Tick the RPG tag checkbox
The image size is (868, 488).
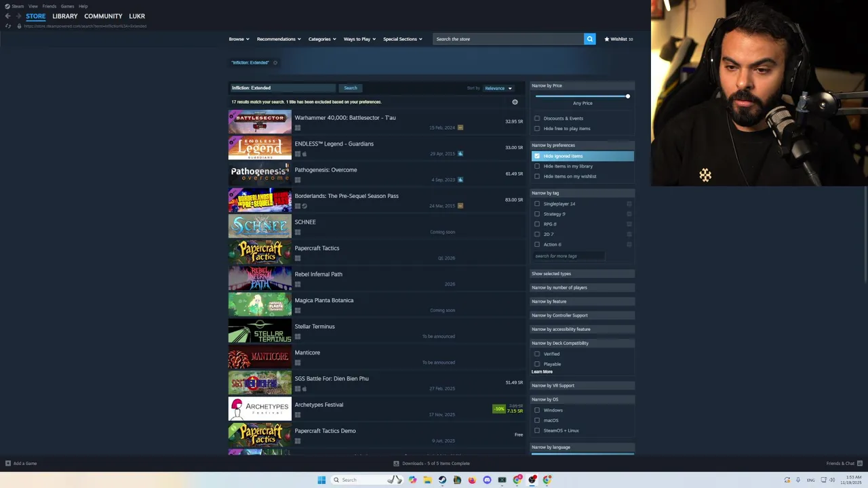(537, 224)
